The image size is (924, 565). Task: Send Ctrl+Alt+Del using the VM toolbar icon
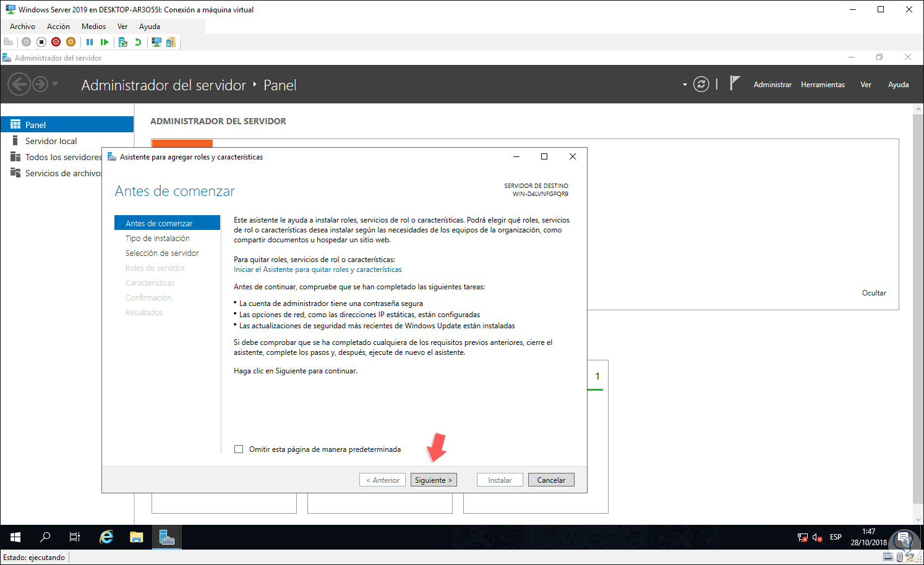pos(9,42)
